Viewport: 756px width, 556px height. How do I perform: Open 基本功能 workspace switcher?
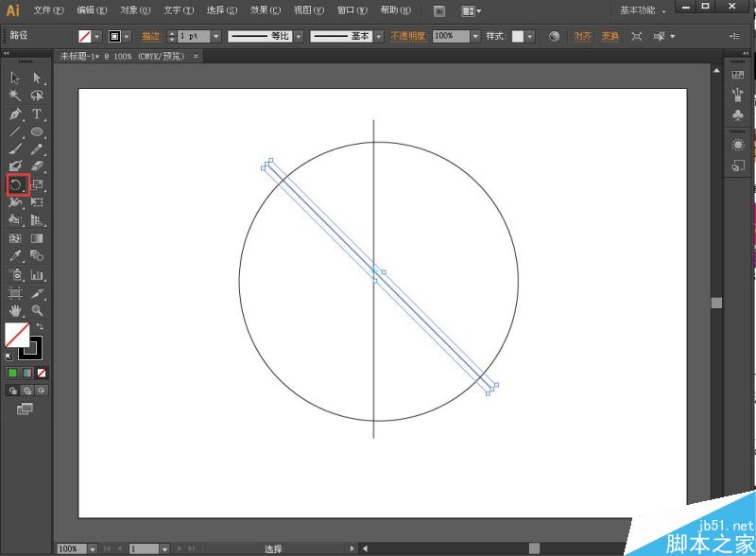(643, 10)
